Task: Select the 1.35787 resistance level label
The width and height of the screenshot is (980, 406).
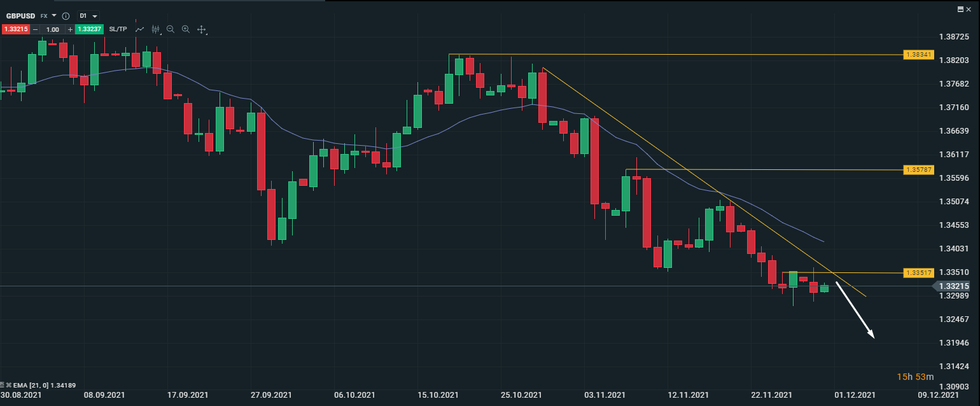Action: click(x=918, y=170)
